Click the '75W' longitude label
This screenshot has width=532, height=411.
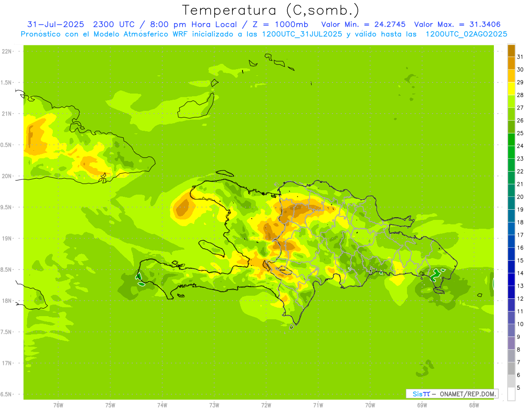pyautogui.click(x=110, y=405)
